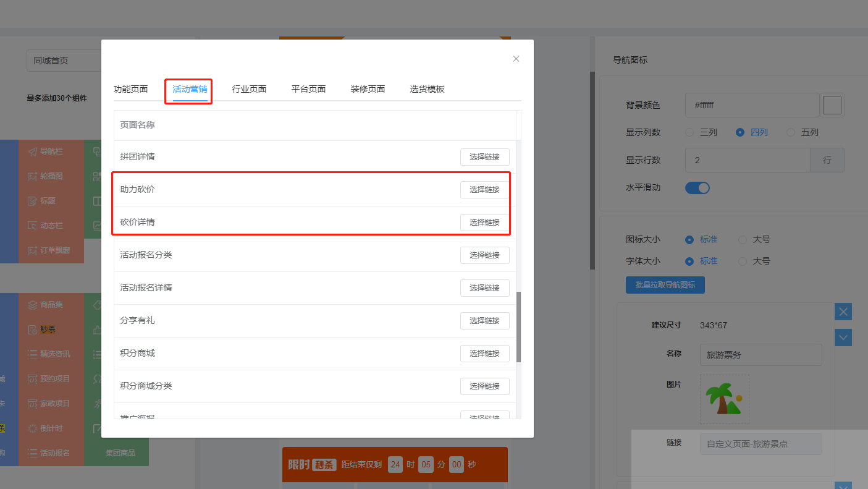Choose link for 拼团详情
Viewport: 868px width, 489px height.
[484, 157]
